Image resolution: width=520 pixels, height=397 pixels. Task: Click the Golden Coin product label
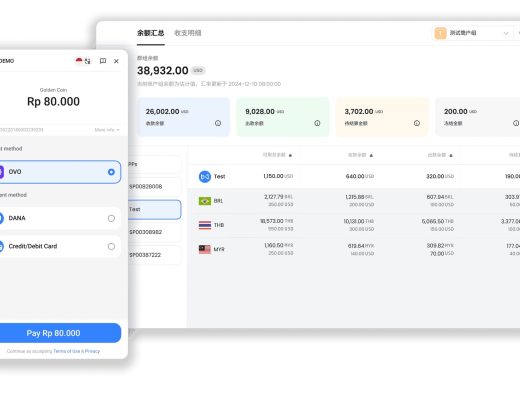coord(53,90)
